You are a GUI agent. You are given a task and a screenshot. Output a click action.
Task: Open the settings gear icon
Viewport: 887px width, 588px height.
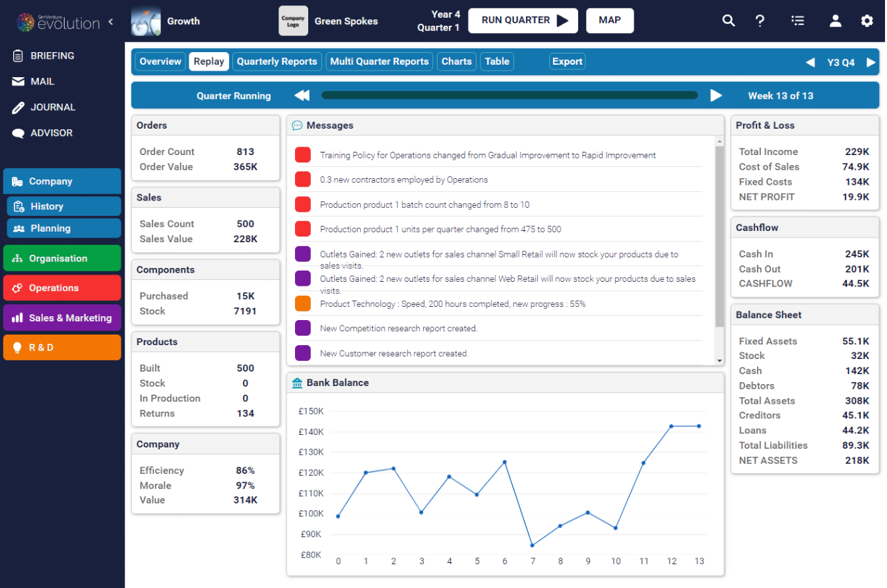click(867, 20)
